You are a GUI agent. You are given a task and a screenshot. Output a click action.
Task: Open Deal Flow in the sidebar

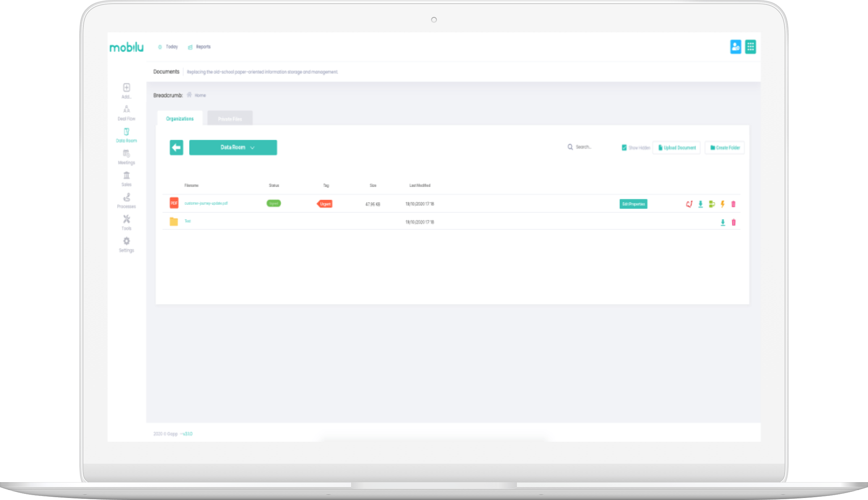pos(127,113)
